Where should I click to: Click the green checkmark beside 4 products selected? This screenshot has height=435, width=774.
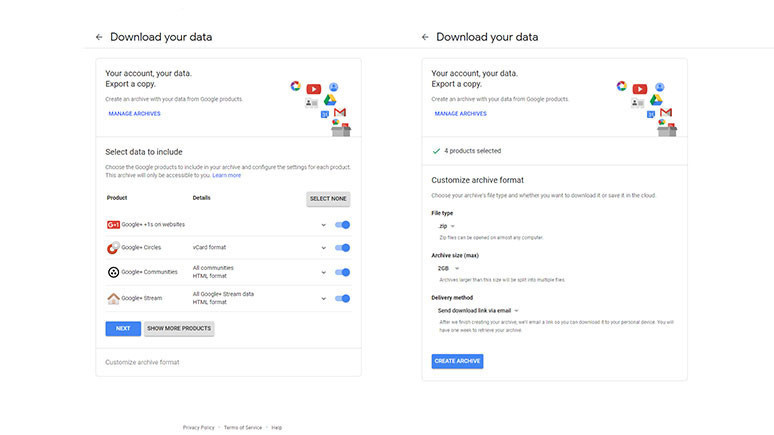click(x=436, y=151)
